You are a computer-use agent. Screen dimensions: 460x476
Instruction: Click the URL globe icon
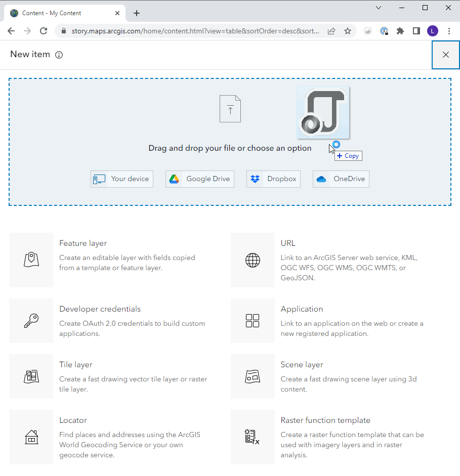coord(253,260)
